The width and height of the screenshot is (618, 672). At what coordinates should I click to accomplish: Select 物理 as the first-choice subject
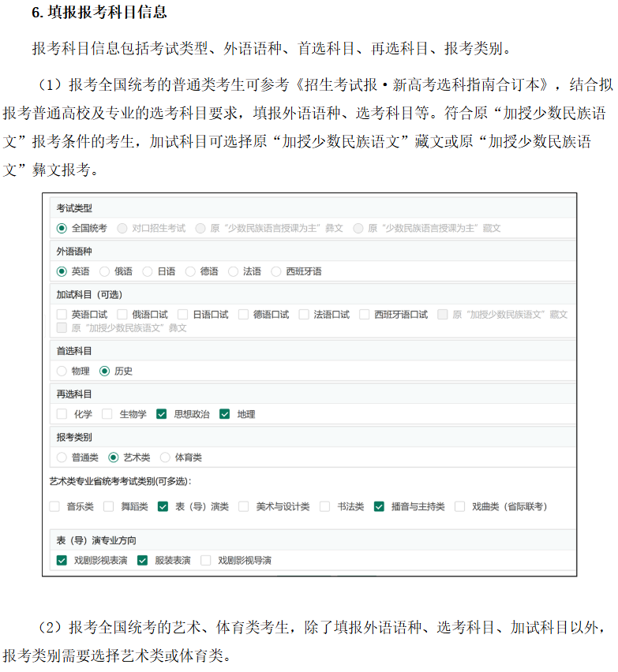tap(62, 371)
